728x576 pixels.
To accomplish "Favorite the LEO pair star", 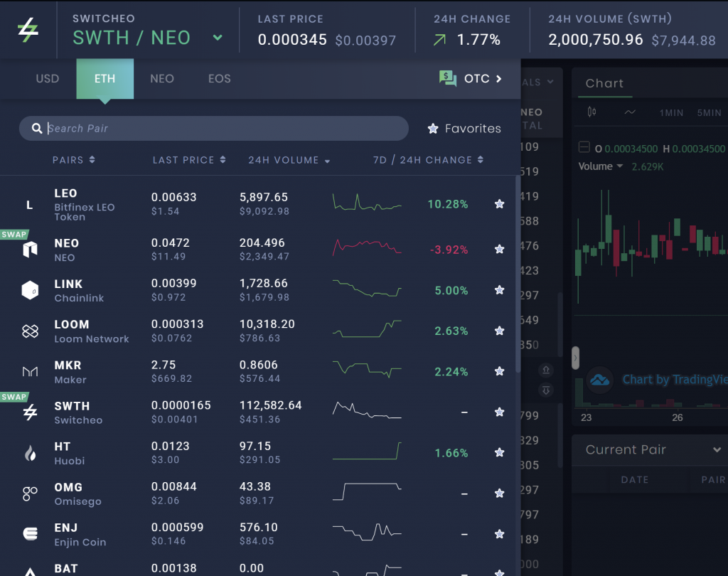I will point(500,204).
